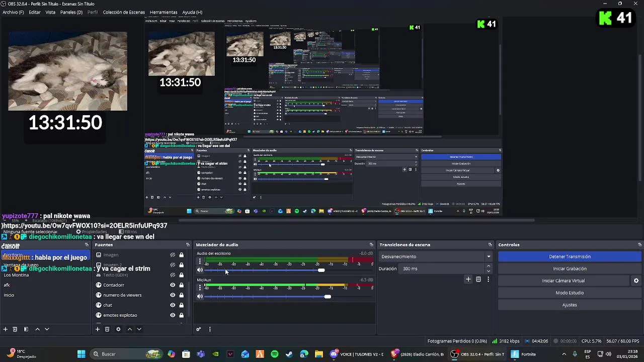Unlock the chat source lock
This screenshot has height=362, width=644.
click(x=181, y=305)
